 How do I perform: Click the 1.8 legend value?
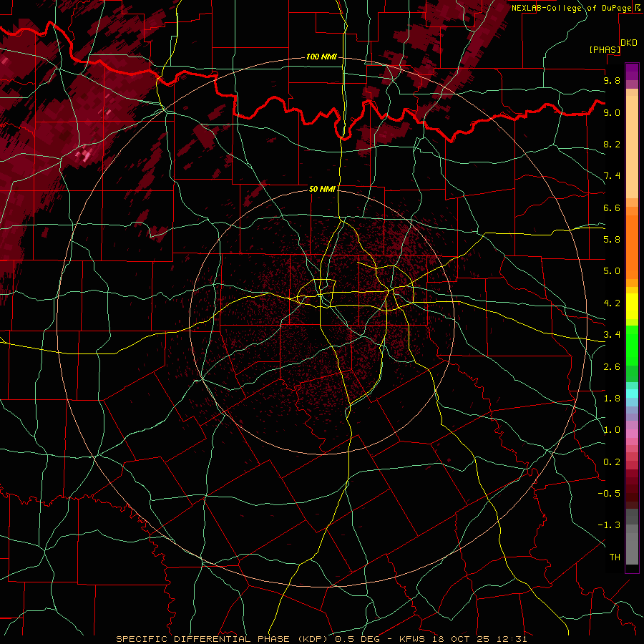pyautogui.click(x=612, y=399)
